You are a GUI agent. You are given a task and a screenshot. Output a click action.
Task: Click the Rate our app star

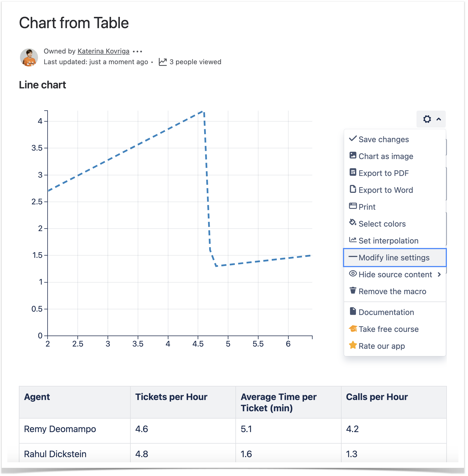pyautogui.click(x=353, y=345)
